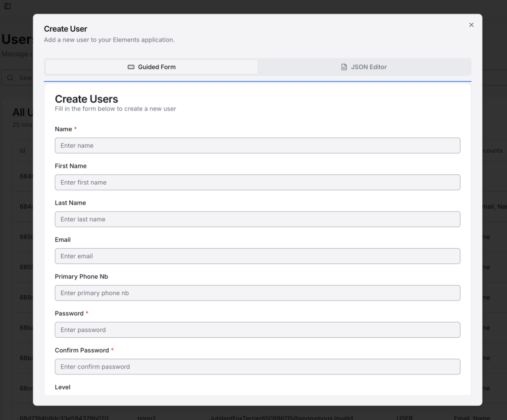507x420 pixels.
Task: Click the JSON Editor file icon
Action: [x=344, y=67]
